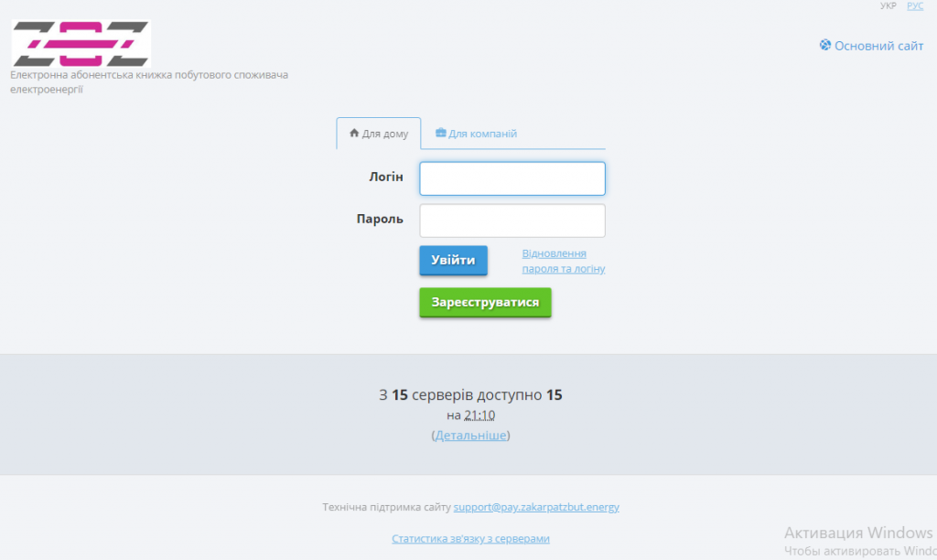The height and width of the screenshot is (560, 937).
Task: Click the briefcase icon in Для компаній tab
Action: [440, 134]
